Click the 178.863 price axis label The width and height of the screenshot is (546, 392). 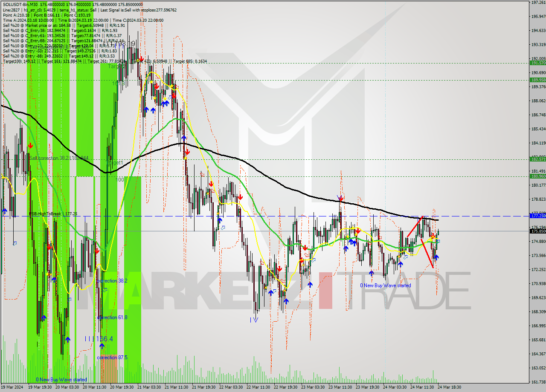539,199
